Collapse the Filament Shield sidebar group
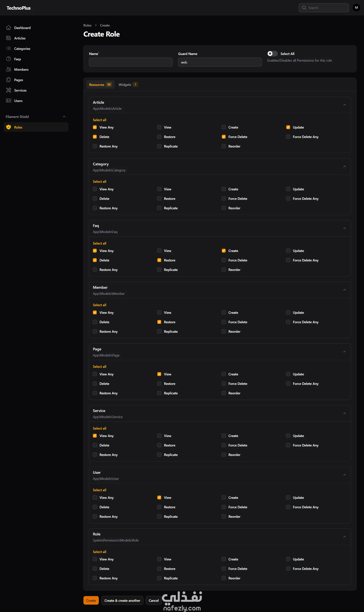 64,117
